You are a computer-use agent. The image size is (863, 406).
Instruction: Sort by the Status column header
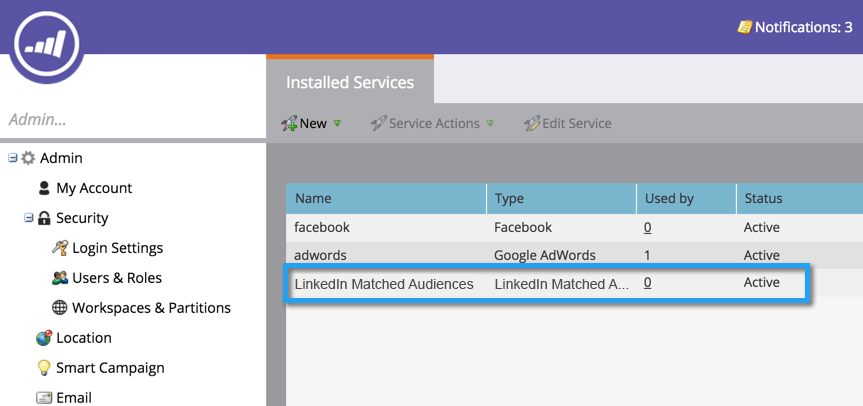(763, 198)
